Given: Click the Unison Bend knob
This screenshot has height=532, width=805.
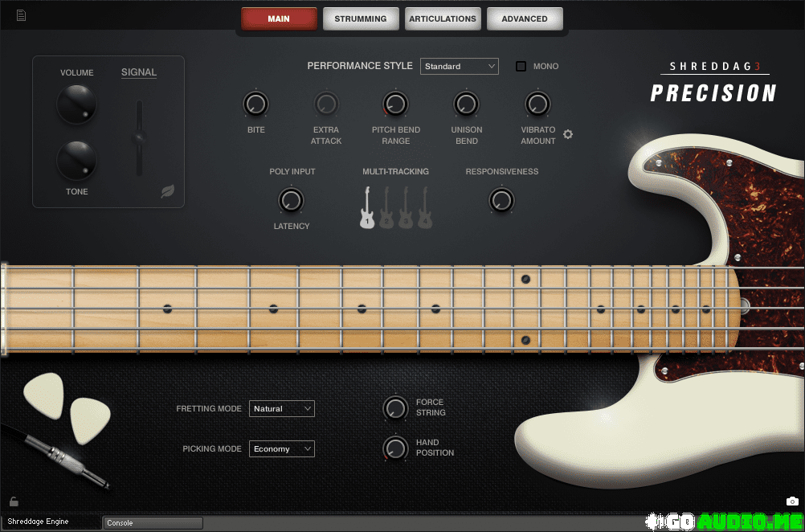Looking at the screenshot, I should [466, 104].
